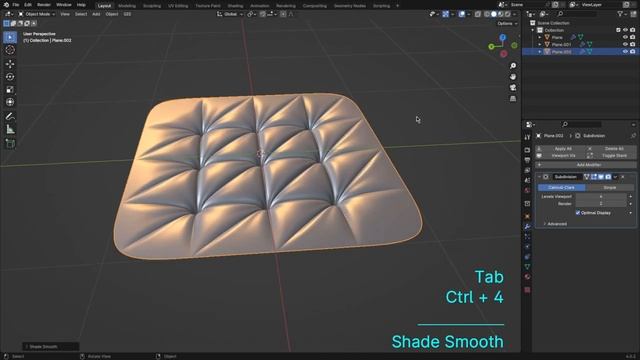
Task: Open the Modifiers wrench tab
Action: point(527,226)
